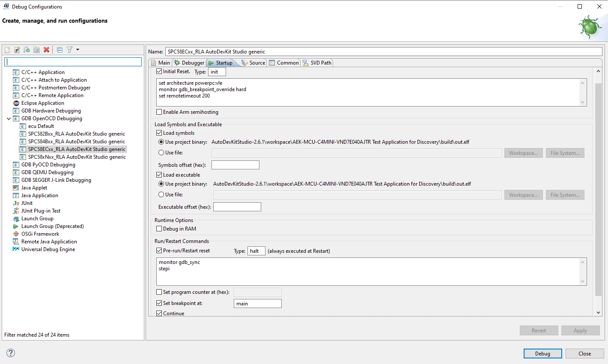
Task: Toggle the Enable Arm semihosting checkbox
Action: click(159, 112)
